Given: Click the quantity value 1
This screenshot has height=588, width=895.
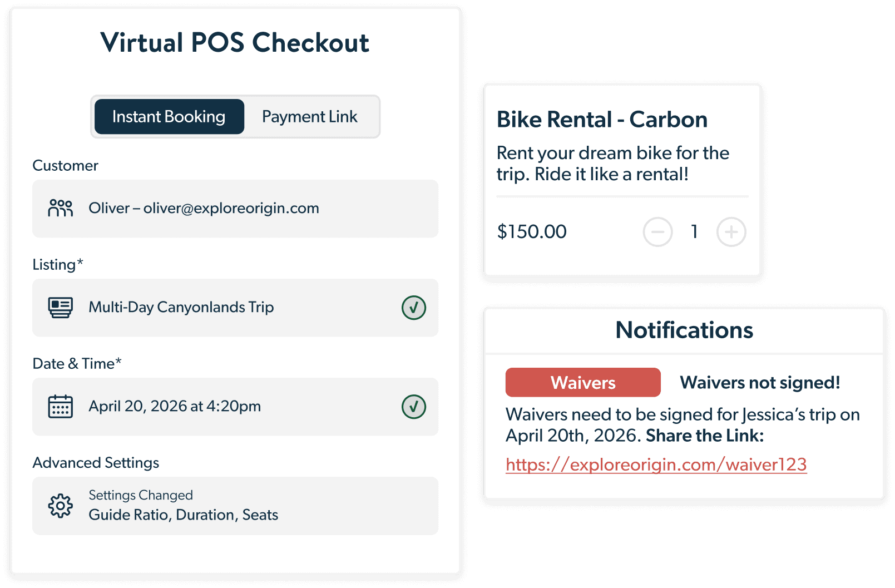Looking at the screenshot, I should [694, 232].
